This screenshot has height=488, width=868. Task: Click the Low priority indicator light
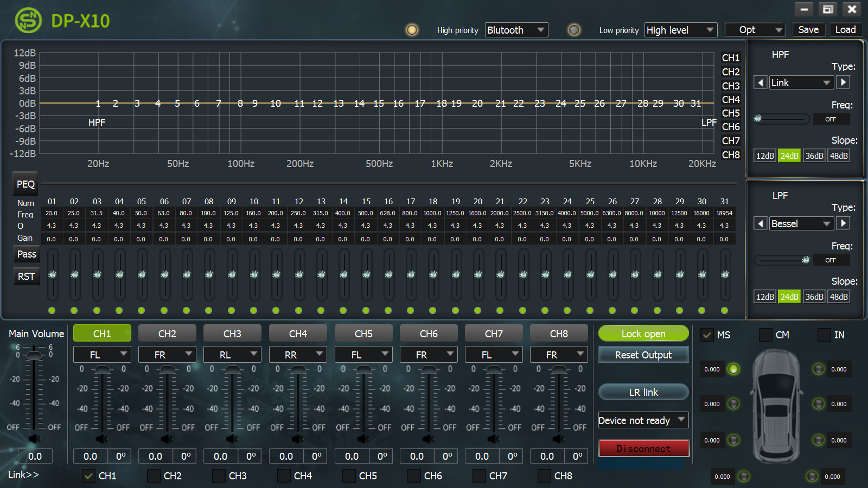pos(574,30)
